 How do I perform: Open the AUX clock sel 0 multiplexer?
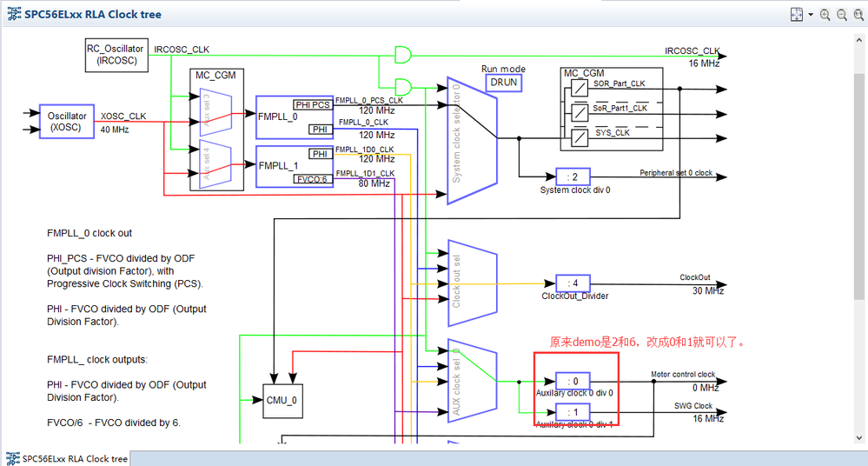[472, 381]
